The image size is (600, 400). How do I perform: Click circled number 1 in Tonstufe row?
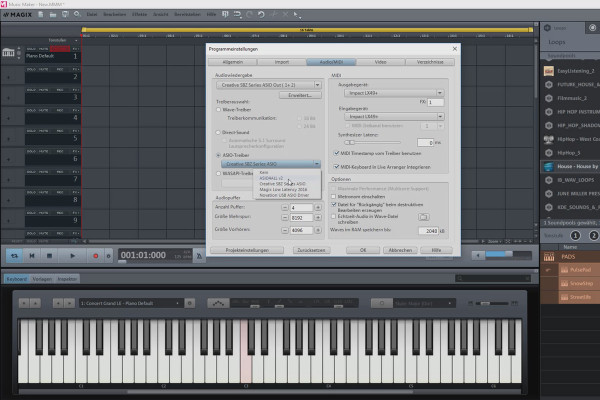click(x=575, y=236)
